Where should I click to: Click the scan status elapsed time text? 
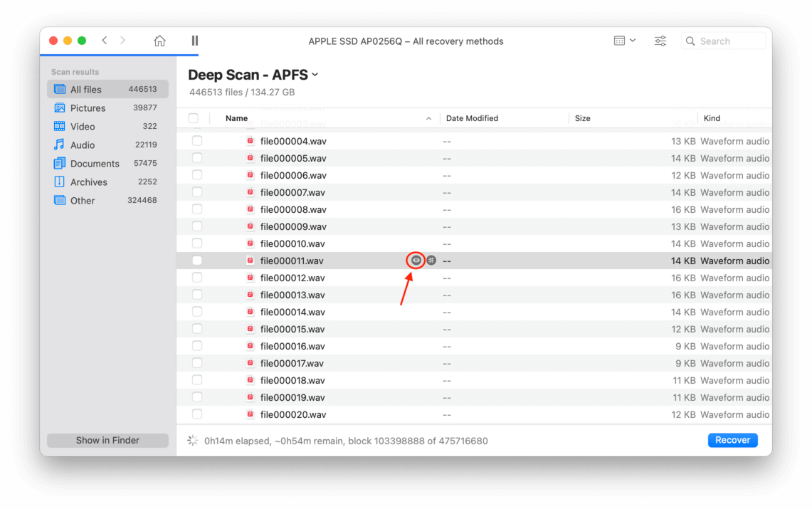click(346, 441)
